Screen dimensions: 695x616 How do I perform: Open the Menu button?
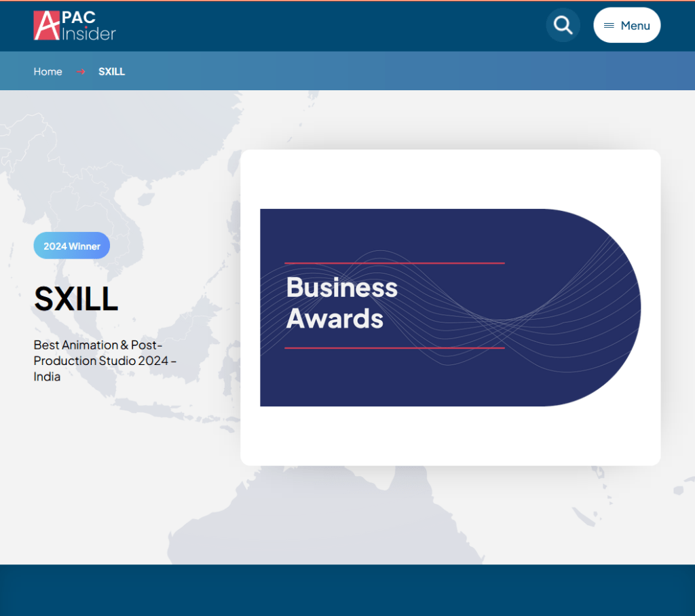626,25
